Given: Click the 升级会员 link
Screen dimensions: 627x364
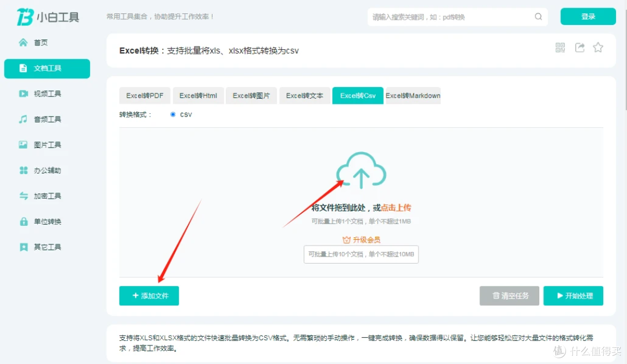Looking at the screenshot, I should point(366,240).
